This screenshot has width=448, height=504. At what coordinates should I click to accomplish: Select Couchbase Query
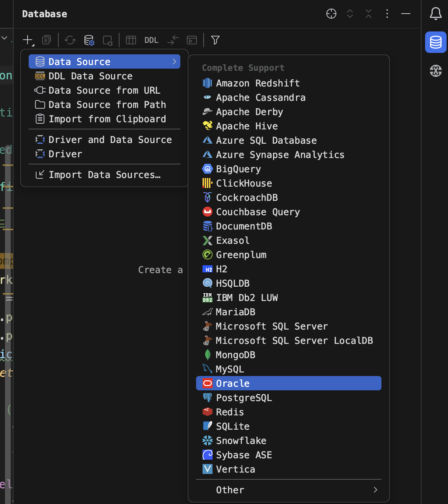pos(289,212)
